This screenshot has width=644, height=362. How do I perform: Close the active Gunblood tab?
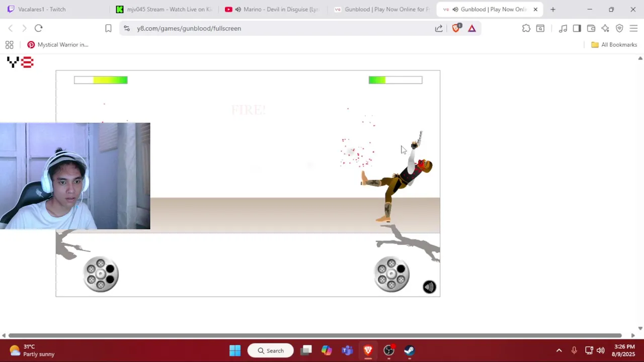[x=535, y=9]
